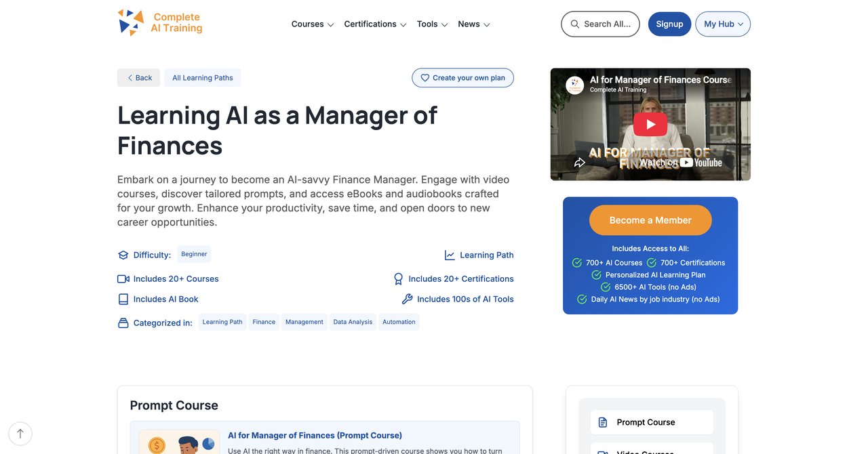The height and width of the screenshot is (454, 868).
Task: Open AI for Manager of Finances prompt course link
Action: coord(315,436)
